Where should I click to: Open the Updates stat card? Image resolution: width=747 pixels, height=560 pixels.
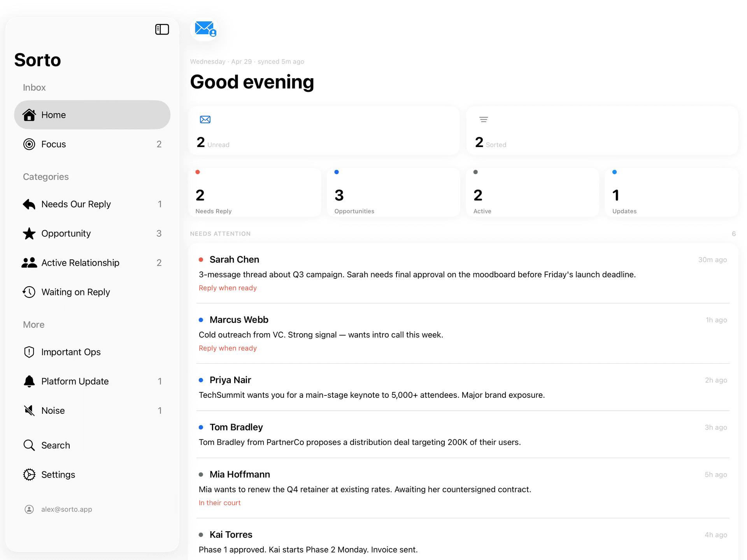pos(672,192)
